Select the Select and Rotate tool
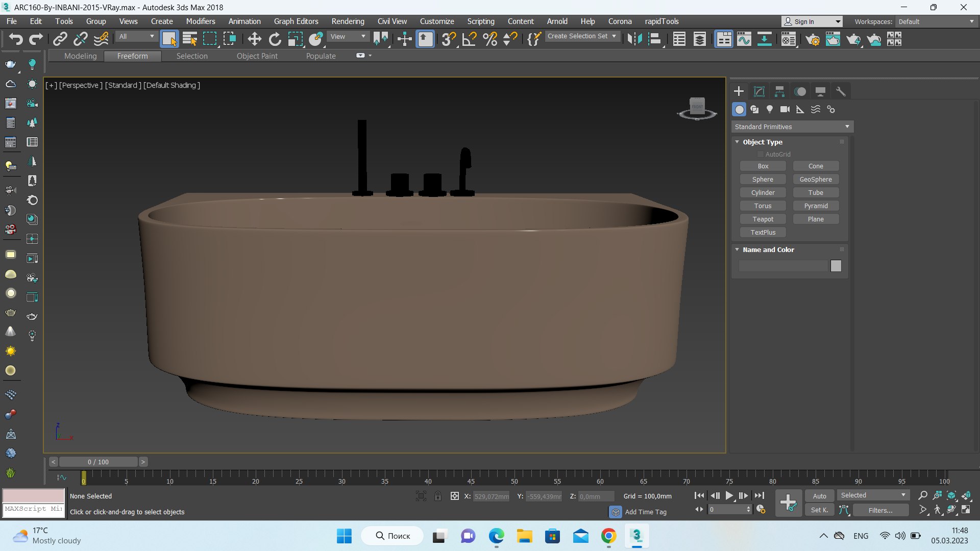980x551 pixels. tap(275, 39)
